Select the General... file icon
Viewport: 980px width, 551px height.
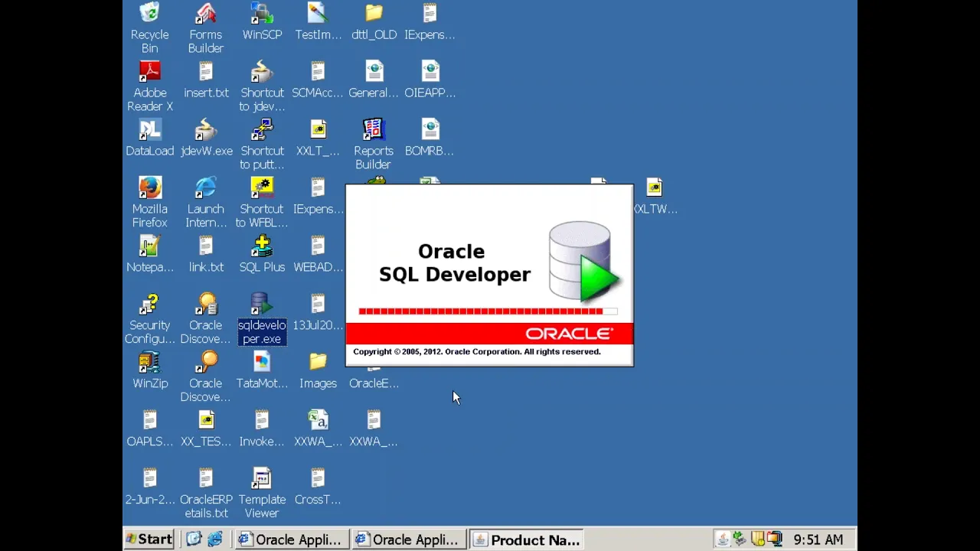click(374, 80)
